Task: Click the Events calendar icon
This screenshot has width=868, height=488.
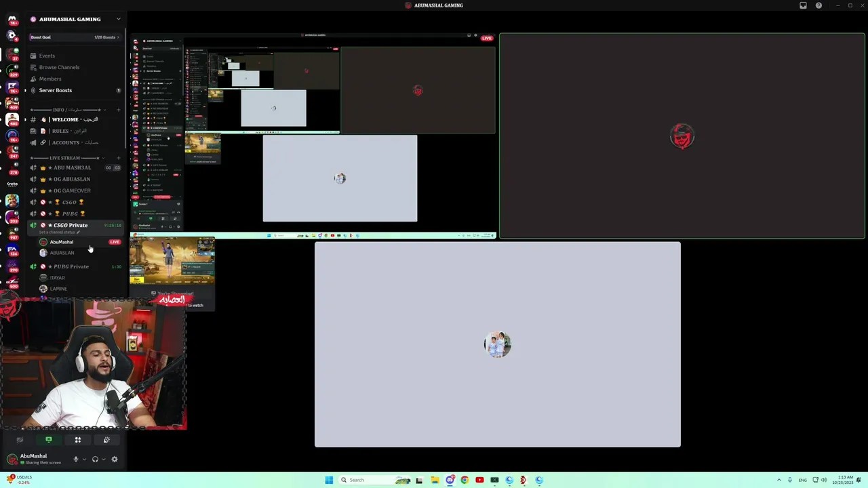Action: point(33,56)
